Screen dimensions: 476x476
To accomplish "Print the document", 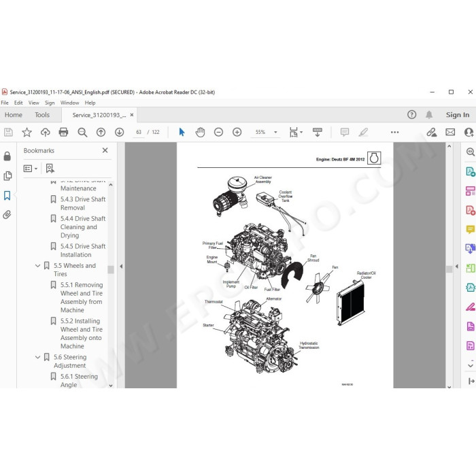I will point(63,132).
